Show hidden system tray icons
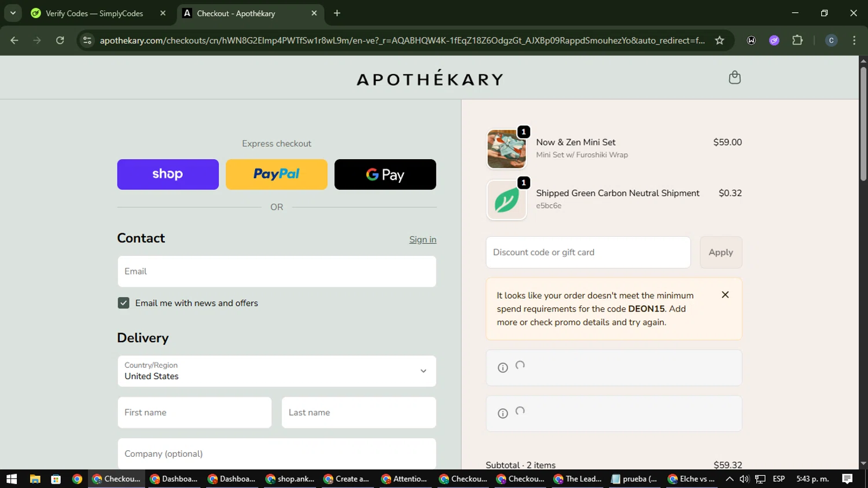Image resolution: width=868 pixels, height=488 pixels. click(x=729, y=479)
